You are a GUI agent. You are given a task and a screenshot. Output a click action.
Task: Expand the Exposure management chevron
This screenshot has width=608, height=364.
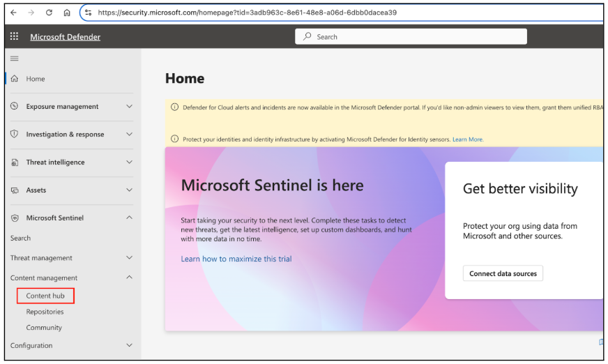[129, 107]
